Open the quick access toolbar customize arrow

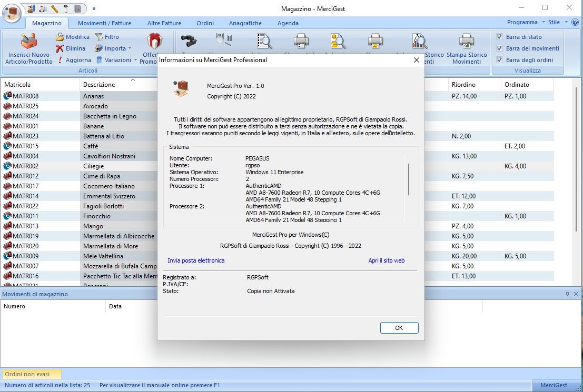tap(94, 8)
